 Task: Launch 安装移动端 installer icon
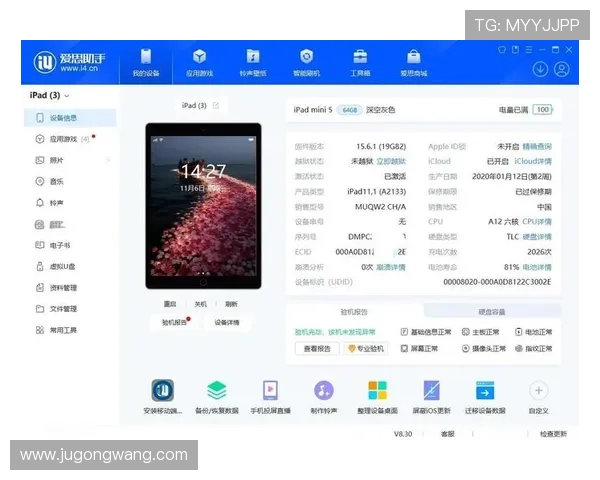[x=163, y=390]
